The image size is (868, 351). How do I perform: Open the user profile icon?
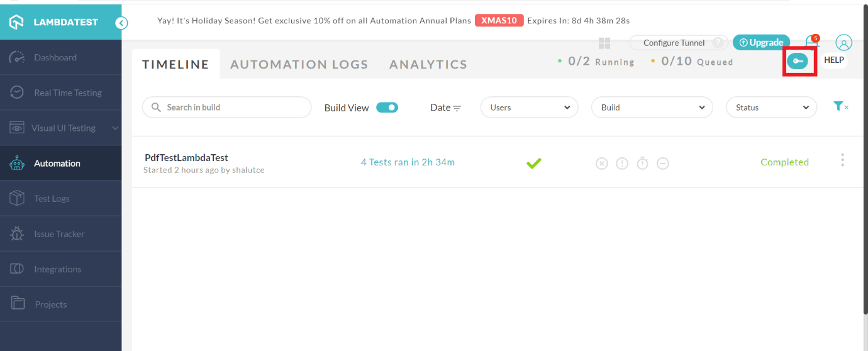pos(843,43)
